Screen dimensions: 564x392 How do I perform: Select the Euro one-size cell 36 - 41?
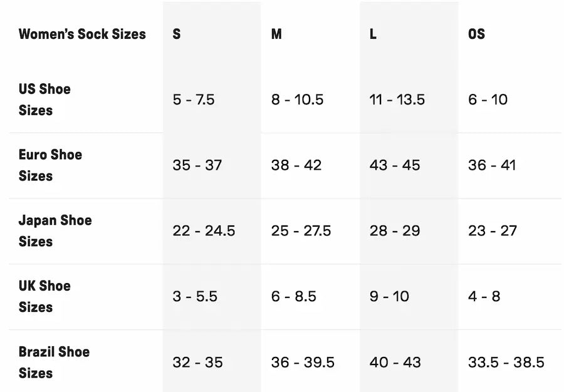[492, 165]
